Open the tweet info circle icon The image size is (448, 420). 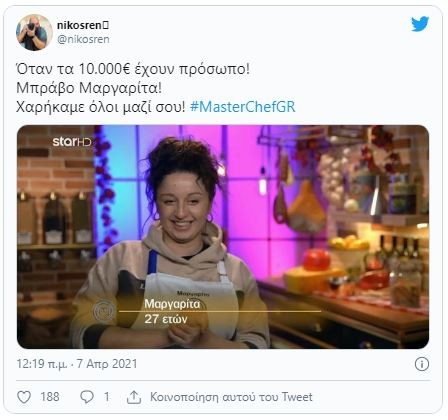click(422, 364)
